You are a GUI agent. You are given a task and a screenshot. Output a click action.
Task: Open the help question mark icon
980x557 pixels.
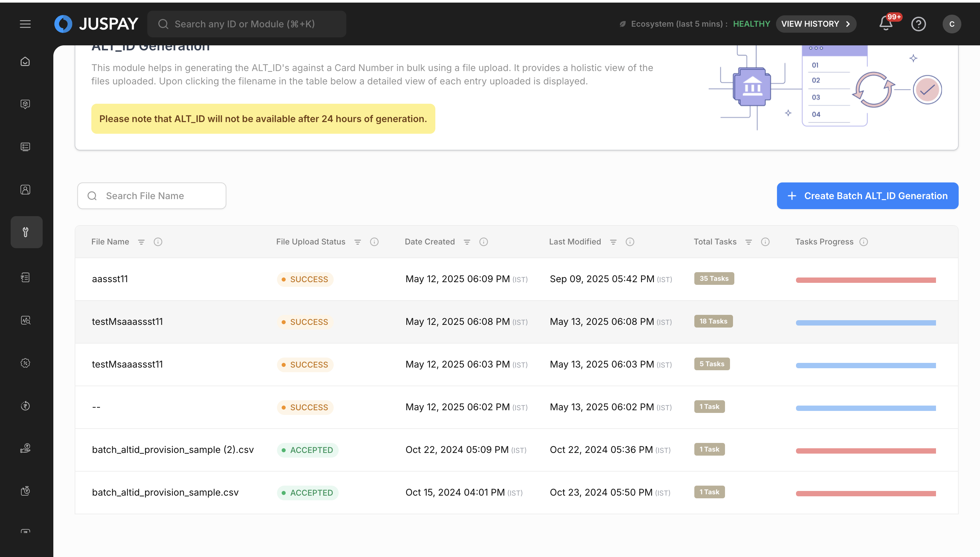pyautogui.click(x=918, y=24)
